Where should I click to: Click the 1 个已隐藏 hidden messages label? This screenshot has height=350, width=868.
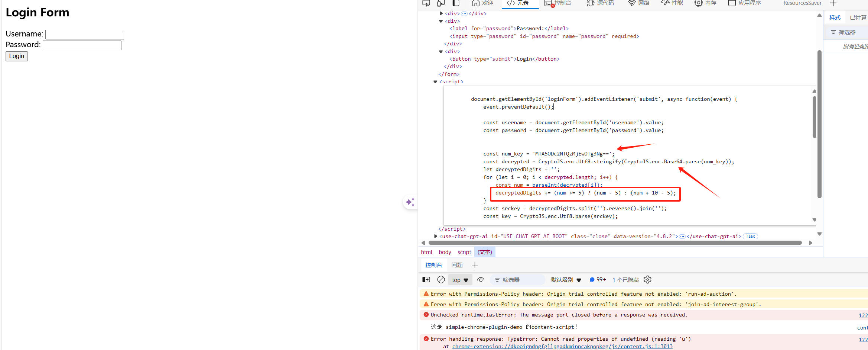tap(626, 280)
